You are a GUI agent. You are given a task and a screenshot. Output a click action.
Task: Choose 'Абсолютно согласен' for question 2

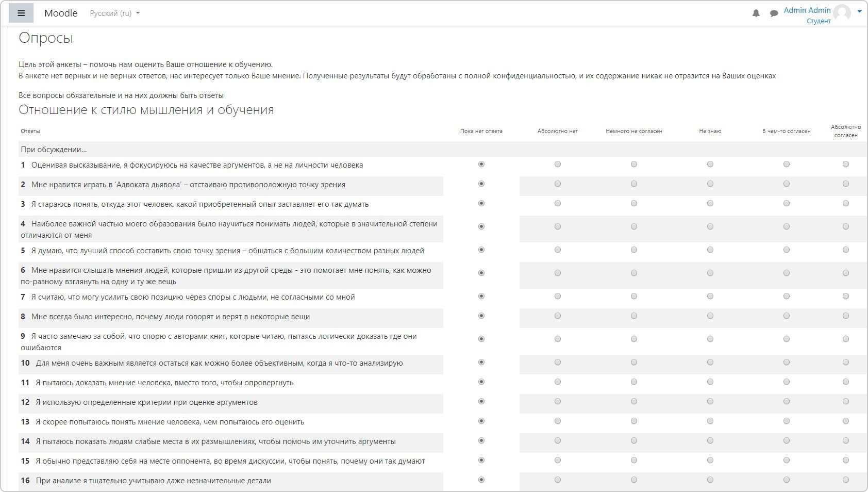pyautogui.click(x=846, y=184)
